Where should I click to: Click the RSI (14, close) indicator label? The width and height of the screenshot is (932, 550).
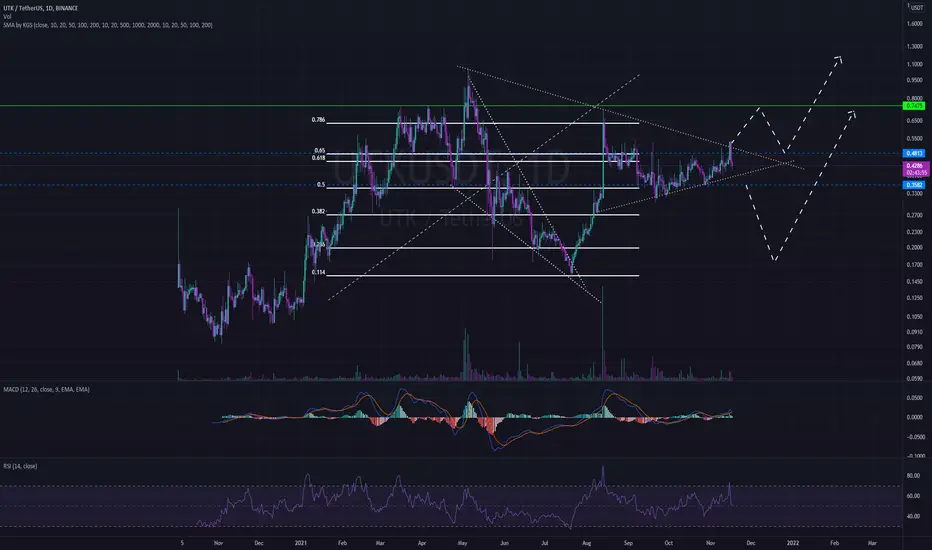click(x=20, y=466)
